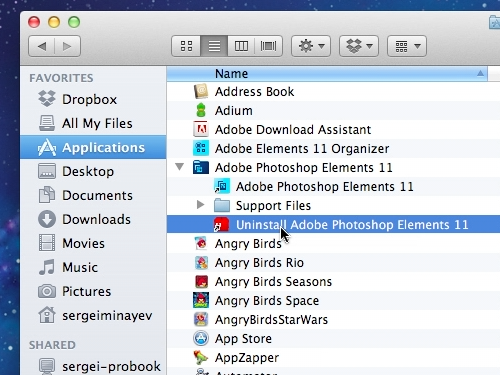This screenshot has width=500, height=375.
Task: Select Downloads in the sidebar
Action: (x=97, y=219)
